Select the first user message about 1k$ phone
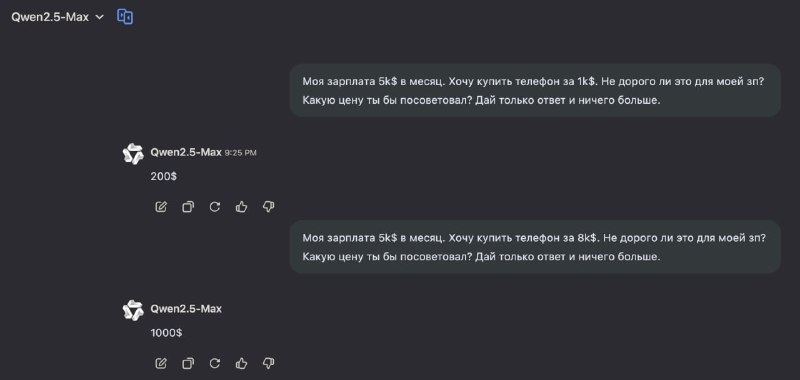The image size is (800, 380). (x=535, y=91)
